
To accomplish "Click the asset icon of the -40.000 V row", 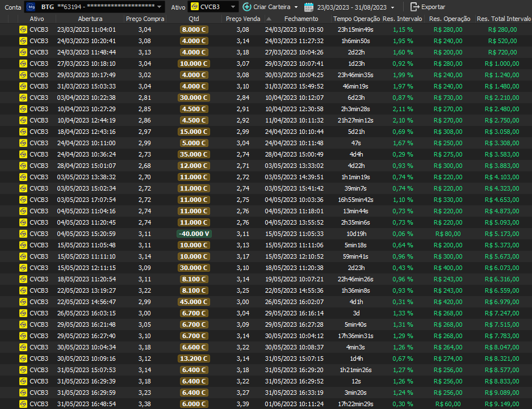I will [23, 234].
